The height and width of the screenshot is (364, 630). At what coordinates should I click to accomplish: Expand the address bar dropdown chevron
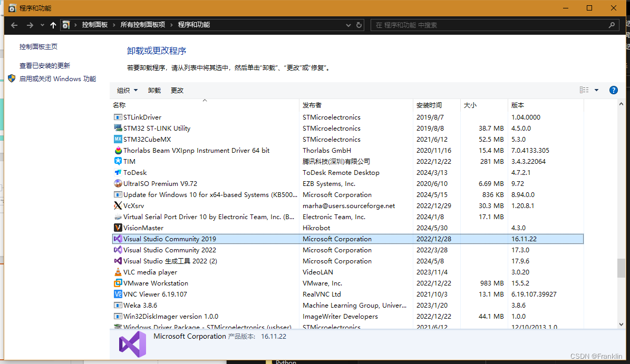click(347, 25)
